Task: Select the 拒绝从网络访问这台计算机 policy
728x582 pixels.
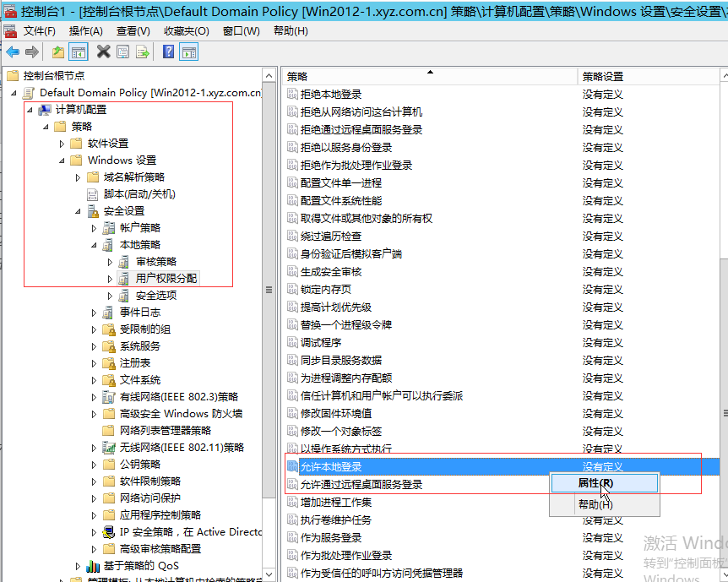Action: click(x=361, y=112)
